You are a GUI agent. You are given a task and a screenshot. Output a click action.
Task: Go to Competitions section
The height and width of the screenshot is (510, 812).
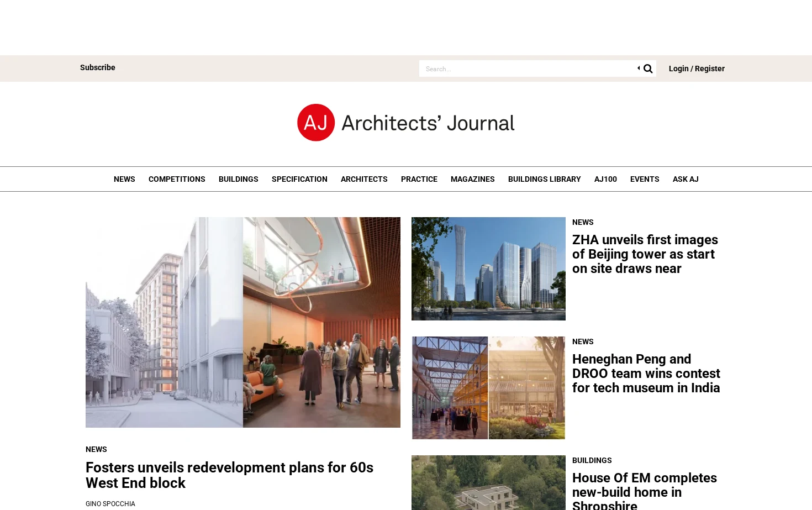(x=177, y=179)
